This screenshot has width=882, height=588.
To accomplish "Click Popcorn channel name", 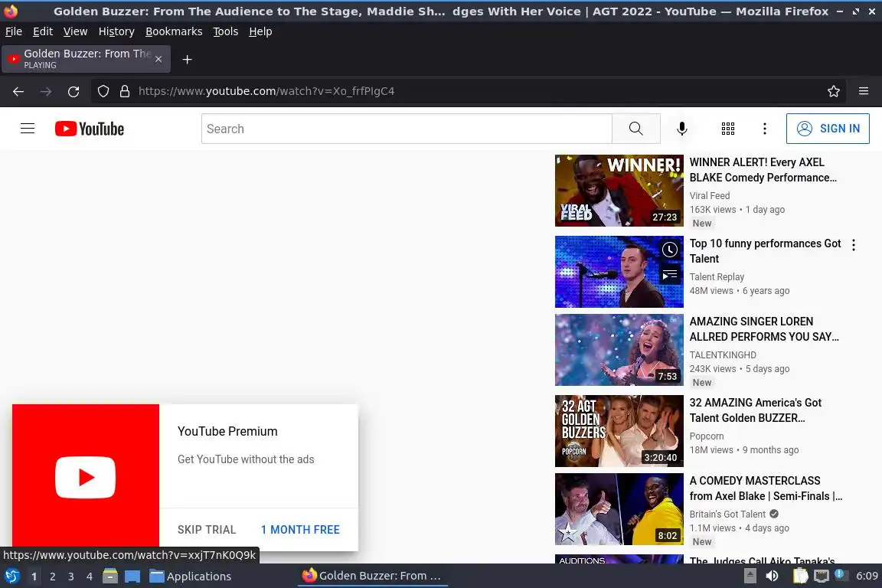I will (707, 436).
